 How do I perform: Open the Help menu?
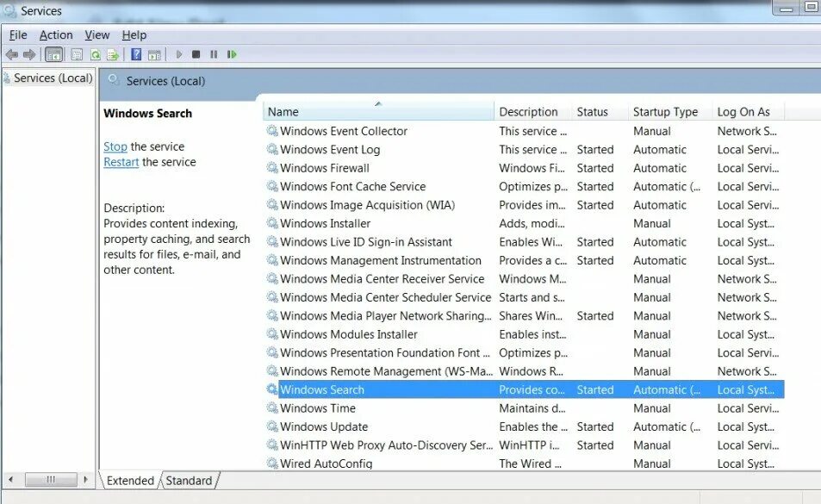[x=134, y=35]
